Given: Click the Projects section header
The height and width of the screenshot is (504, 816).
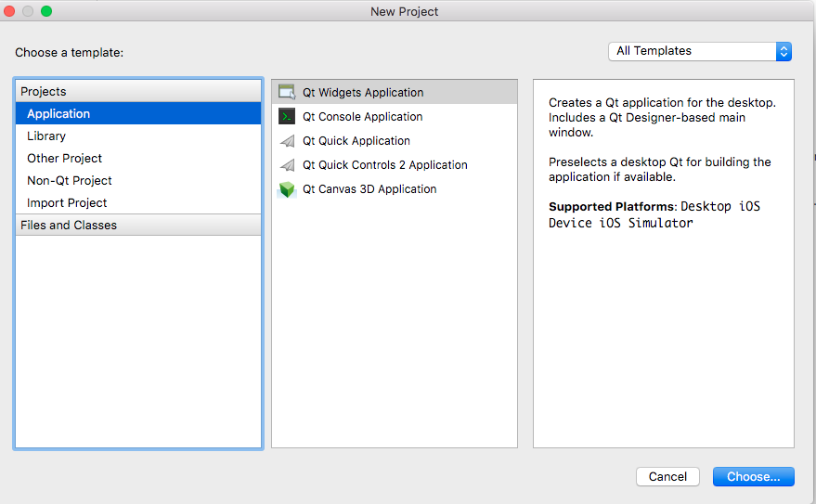Looking at the screenshot, I should pyautogui.click(x=138, y=91).
